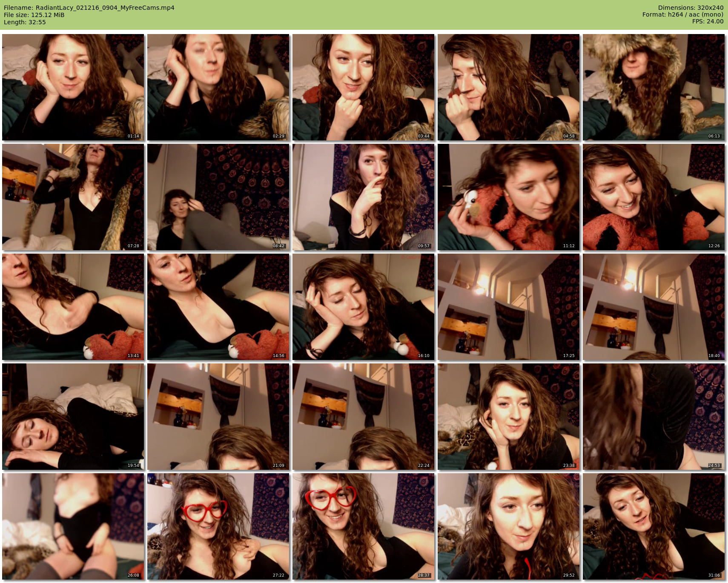Open the frame at 02:29
Screen dimensions: 728x583
[x=218, y=87]
